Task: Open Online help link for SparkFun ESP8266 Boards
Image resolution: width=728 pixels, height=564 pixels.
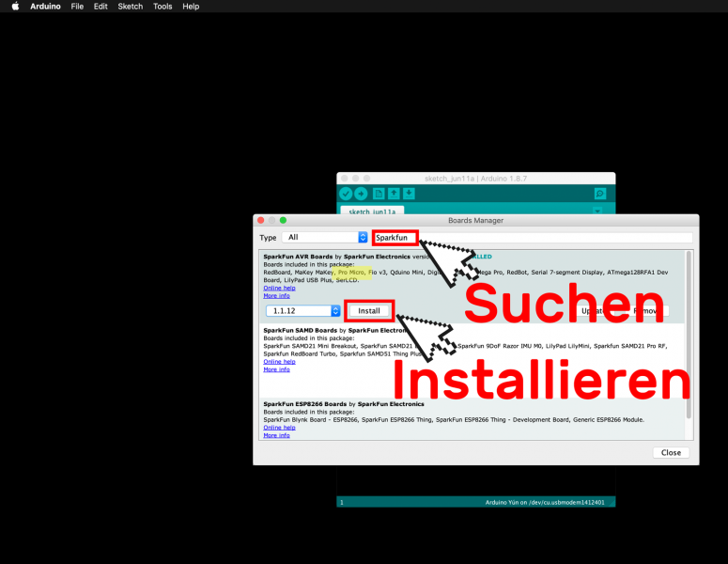Action: 278,428
